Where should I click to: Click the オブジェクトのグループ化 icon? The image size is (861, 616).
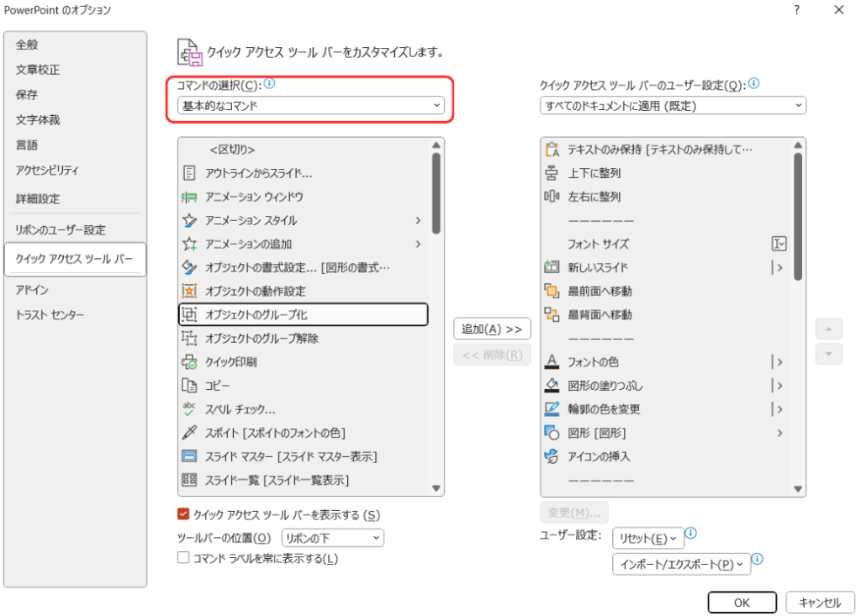(x=189, y=314)
